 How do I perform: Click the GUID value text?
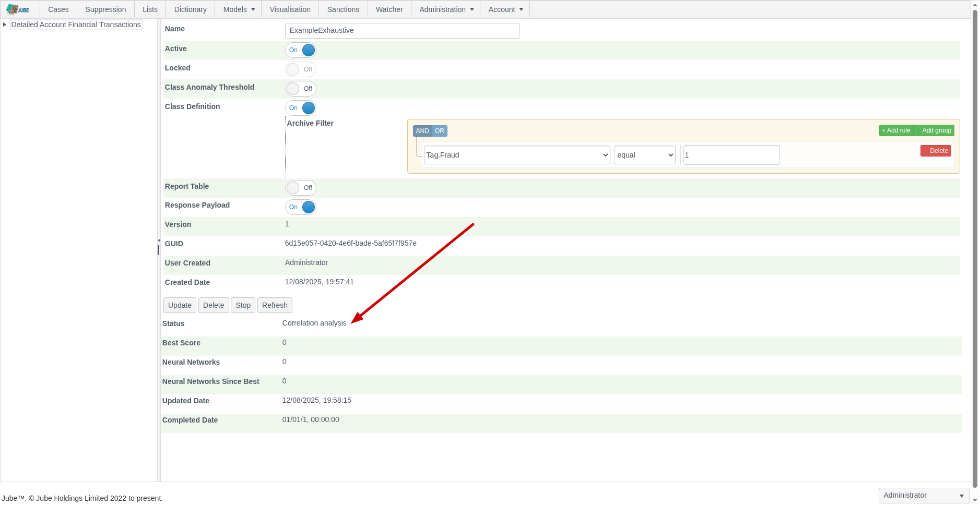pyautogui.click(x=351, y=243)
